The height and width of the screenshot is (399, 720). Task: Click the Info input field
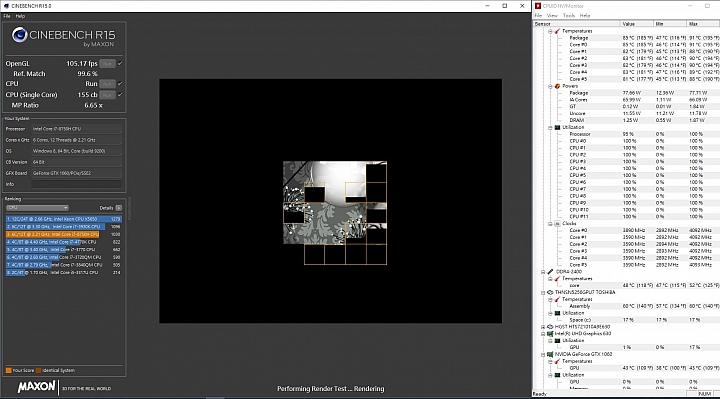click(77, 184)
